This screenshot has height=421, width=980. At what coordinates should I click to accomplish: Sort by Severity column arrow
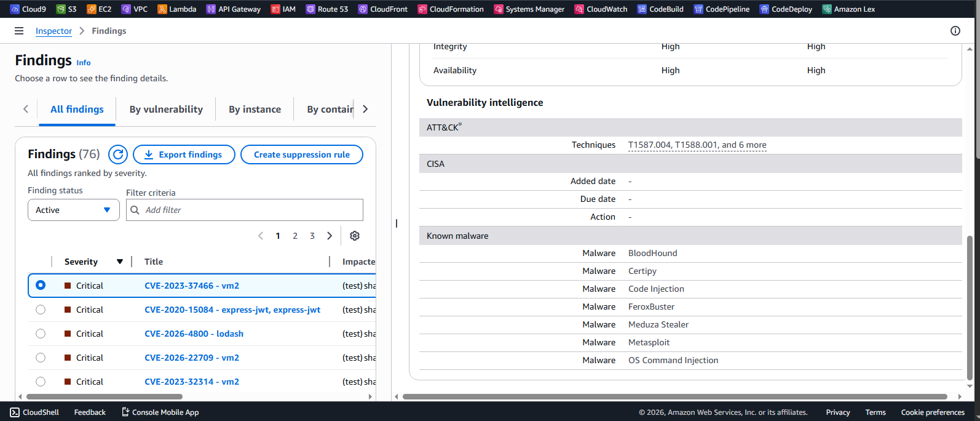pyautogui.click(x=120, y=262)
